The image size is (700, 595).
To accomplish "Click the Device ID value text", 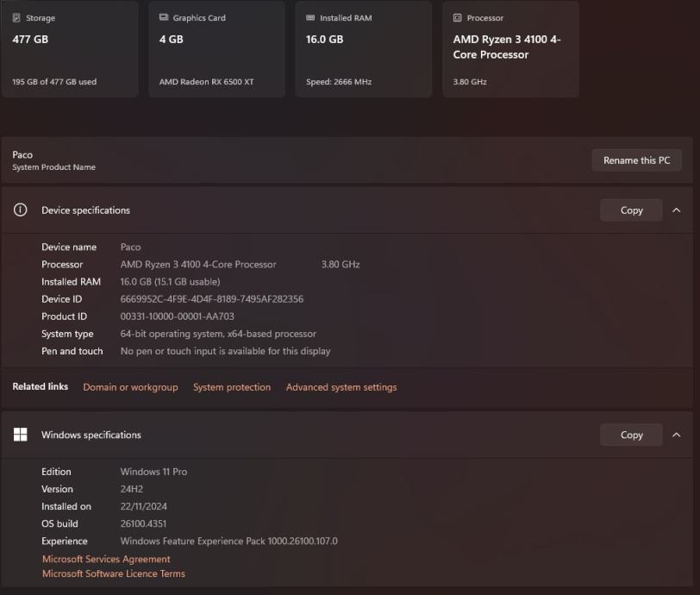I will (211, 299).
